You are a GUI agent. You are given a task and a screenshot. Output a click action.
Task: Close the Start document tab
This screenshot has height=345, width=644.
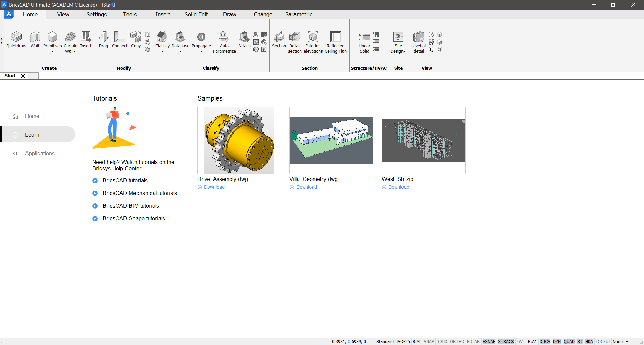click(23, 76)
